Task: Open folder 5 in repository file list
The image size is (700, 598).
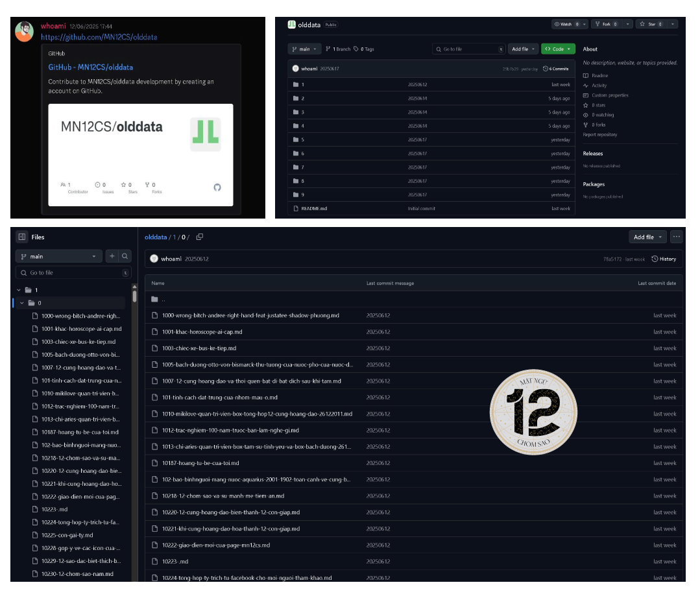Action: (x=303, y=139)
